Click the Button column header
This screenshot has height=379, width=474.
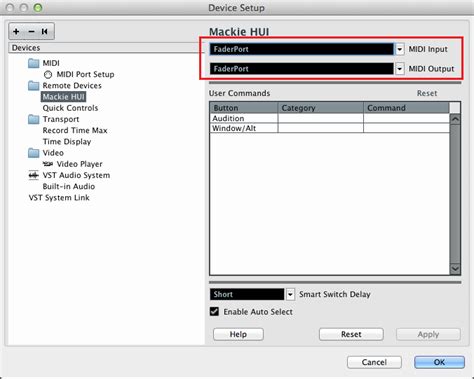click(x=244, y=108)
